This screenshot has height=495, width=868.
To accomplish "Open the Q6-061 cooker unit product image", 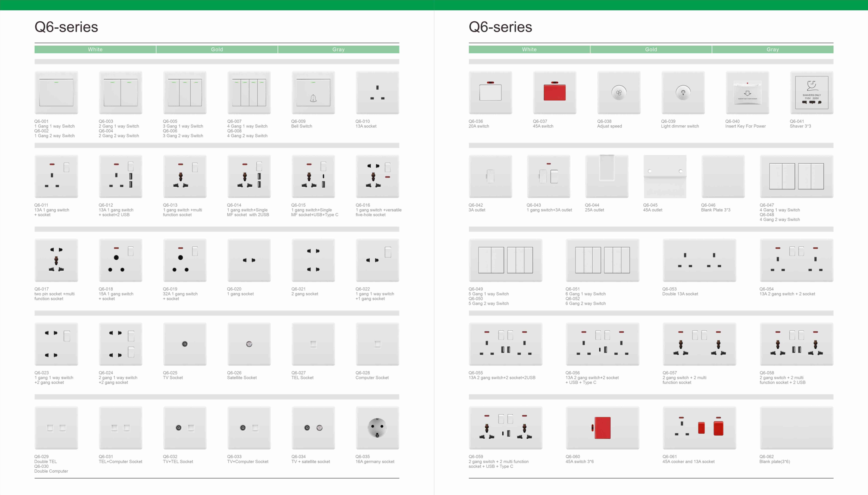I will (699, 428).
